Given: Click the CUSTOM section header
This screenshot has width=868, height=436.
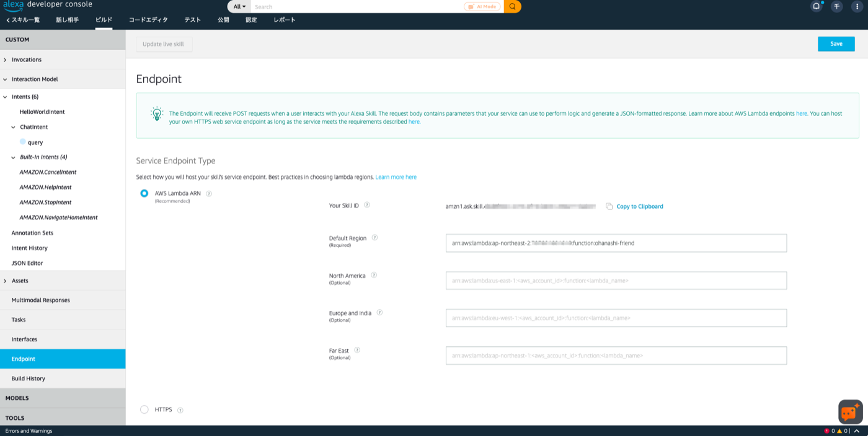Looking at the screenshot, I should tap(63, 40).
